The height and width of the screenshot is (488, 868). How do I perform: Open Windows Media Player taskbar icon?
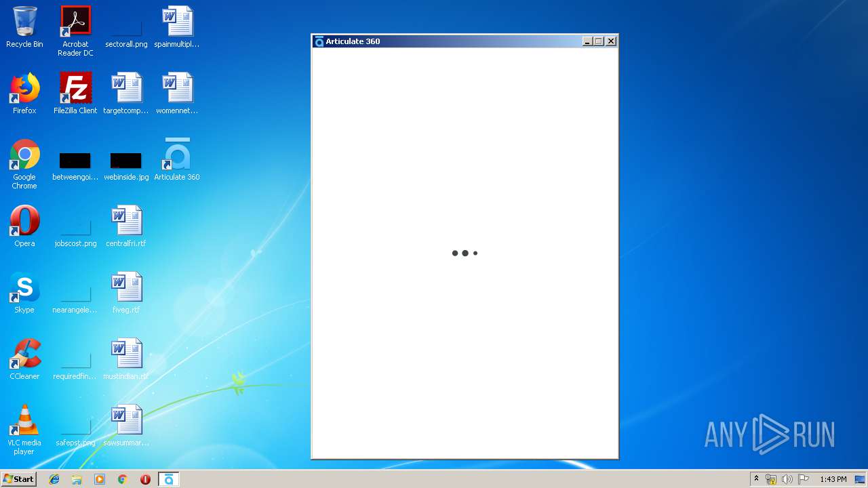[x=100, y=479]
